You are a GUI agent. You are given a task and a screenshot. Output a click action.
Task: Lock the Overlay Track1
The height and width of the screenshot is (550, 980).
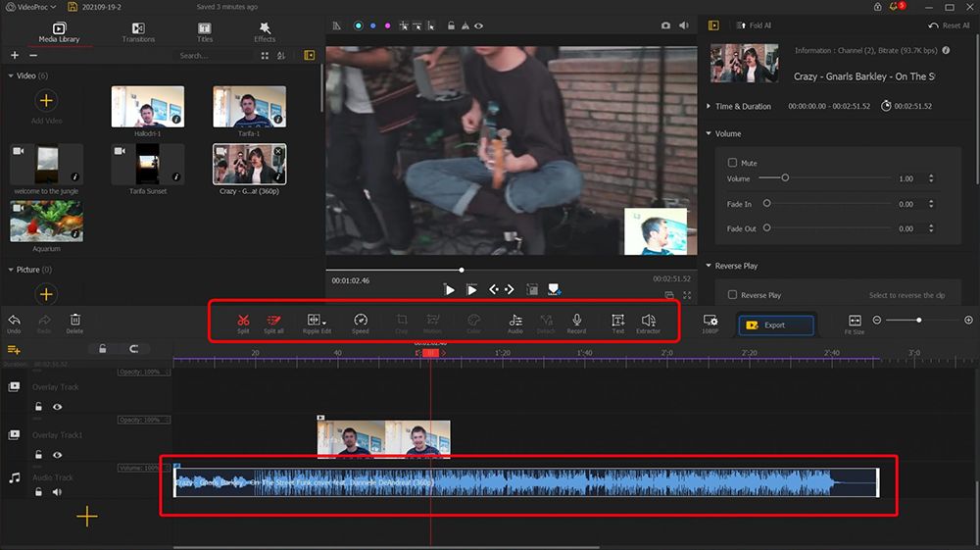pos(39,455)
